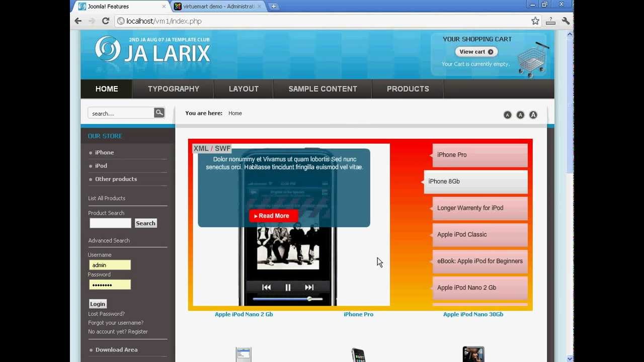Open iPhone Pro product link below slideshow
Screen dimensions: 644x362
click(358, 314)
